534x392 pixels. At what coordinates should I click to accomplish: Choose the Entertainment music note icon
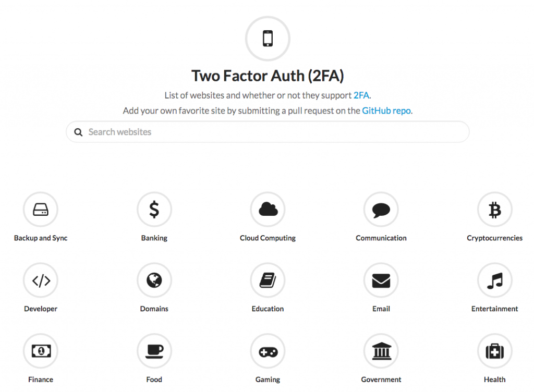tap(495, 280)
